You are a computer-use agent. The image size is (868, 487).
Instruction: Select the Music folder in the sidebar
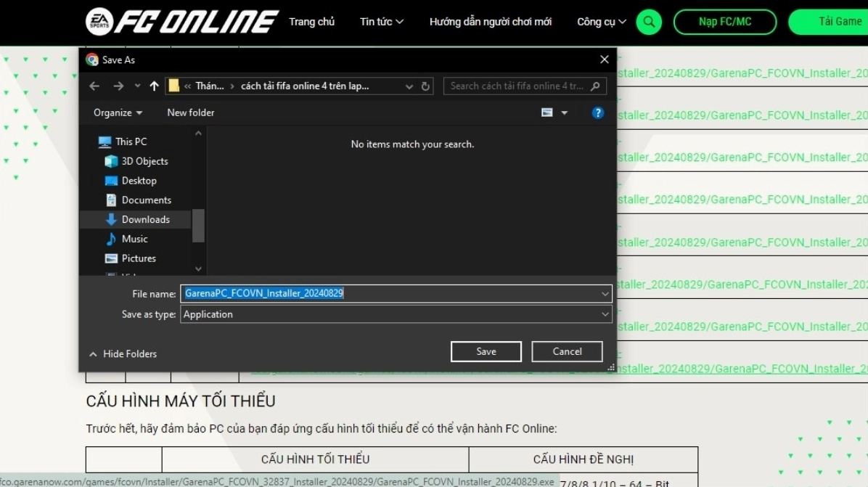pos(134,238)
